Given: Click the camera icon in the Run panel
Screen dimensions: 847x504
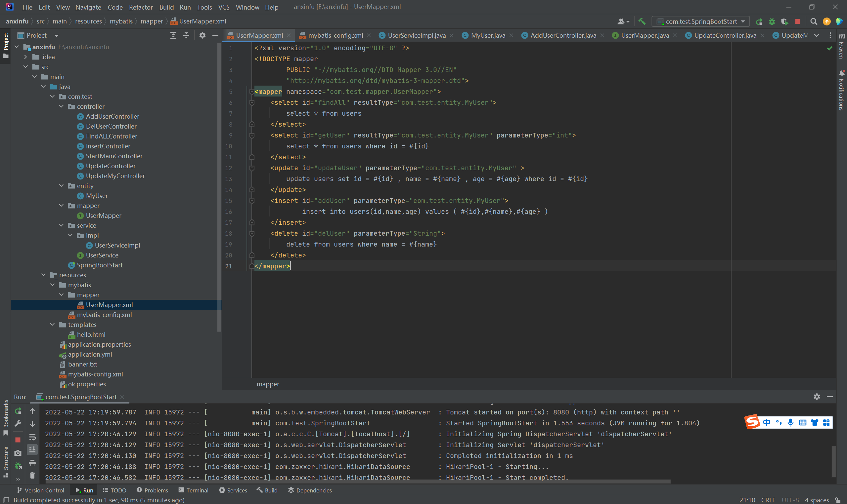Looking at the screenshot, I should click(18, 453).
